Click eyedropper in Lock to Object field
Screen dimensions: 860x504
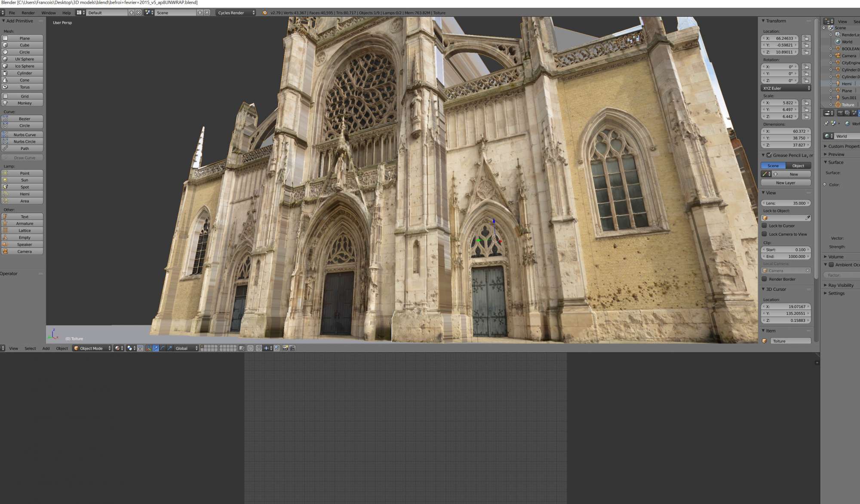pos(808,218)
